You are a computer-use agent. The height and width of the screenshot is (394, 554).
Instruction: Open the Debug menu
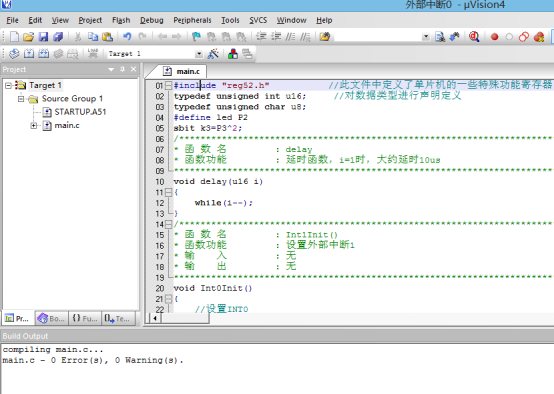click(152, 20)
